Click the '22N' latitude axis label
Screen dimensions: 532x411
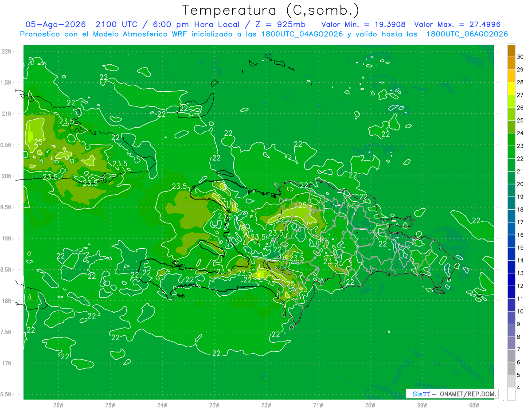(x=6, y=51)
